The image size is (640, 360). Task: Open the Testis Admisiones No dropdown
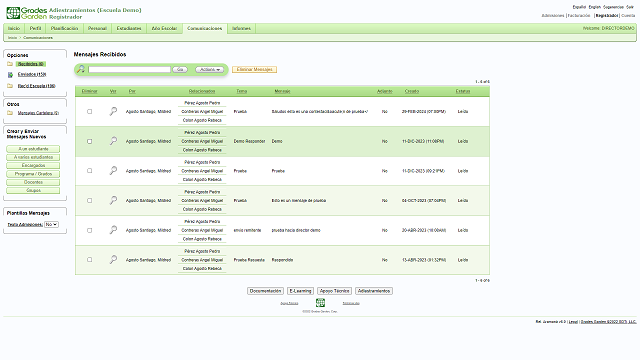51,224
